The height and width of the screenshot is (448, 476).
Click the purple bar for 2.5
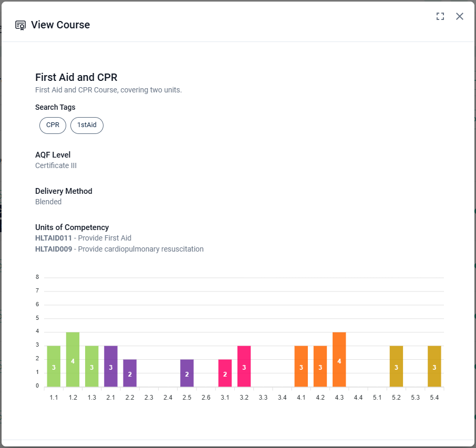187,373
